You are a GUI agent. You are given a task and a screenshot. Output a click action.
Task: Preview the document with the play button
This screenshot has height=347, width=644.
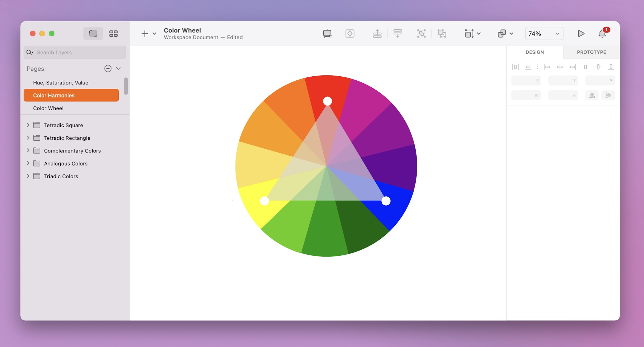pyautogui.click(x=581, y=33)
